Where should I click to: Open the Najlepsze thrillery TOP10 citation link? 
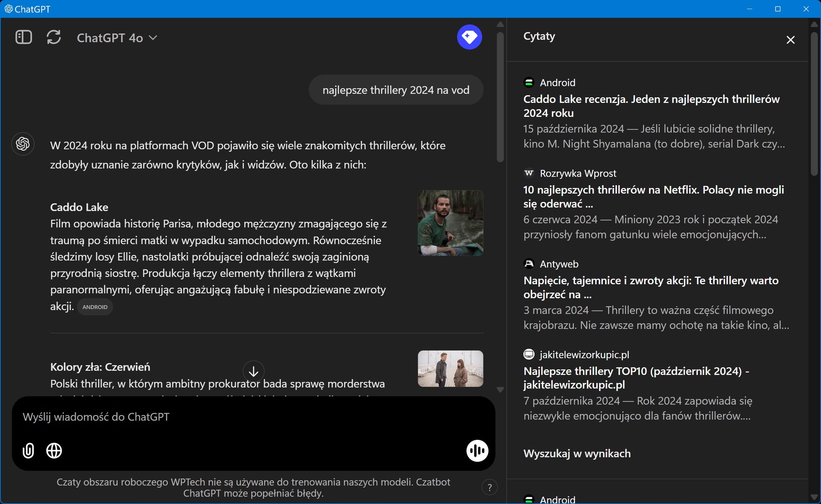tap(636, 378)
